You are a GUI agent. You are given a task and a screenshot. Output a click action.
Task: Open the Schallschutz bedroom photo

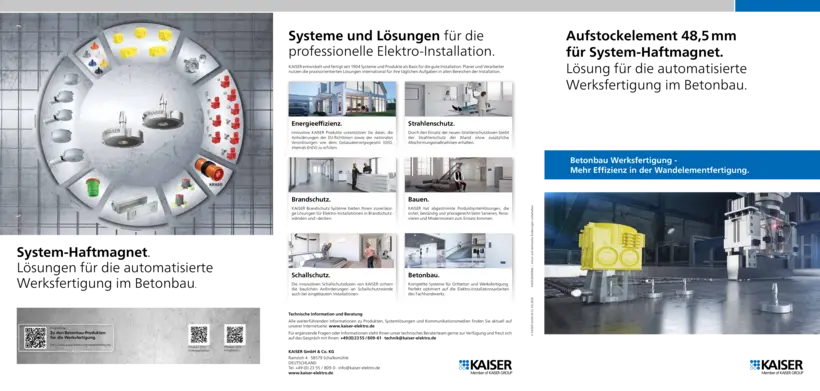pos(343,250)
